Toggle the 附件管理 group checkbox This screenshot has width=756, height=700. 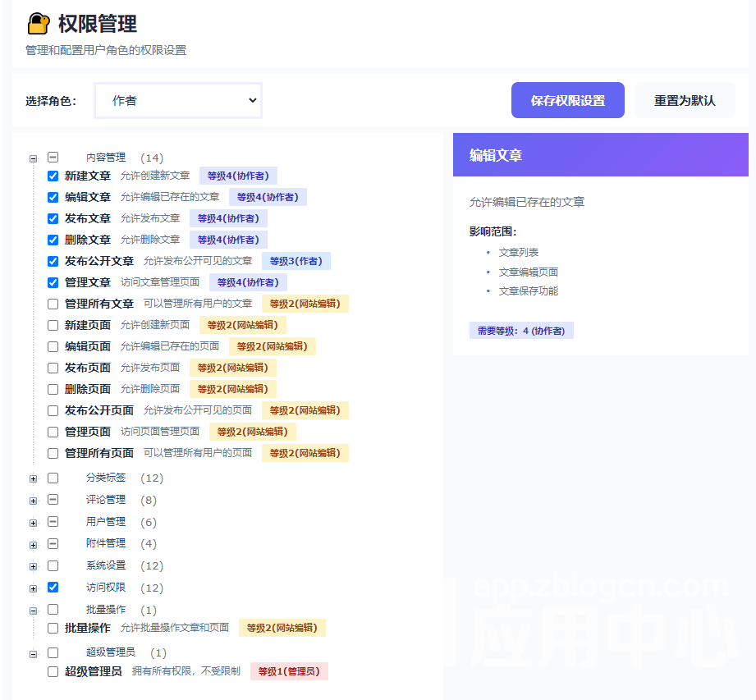(53, 543)
